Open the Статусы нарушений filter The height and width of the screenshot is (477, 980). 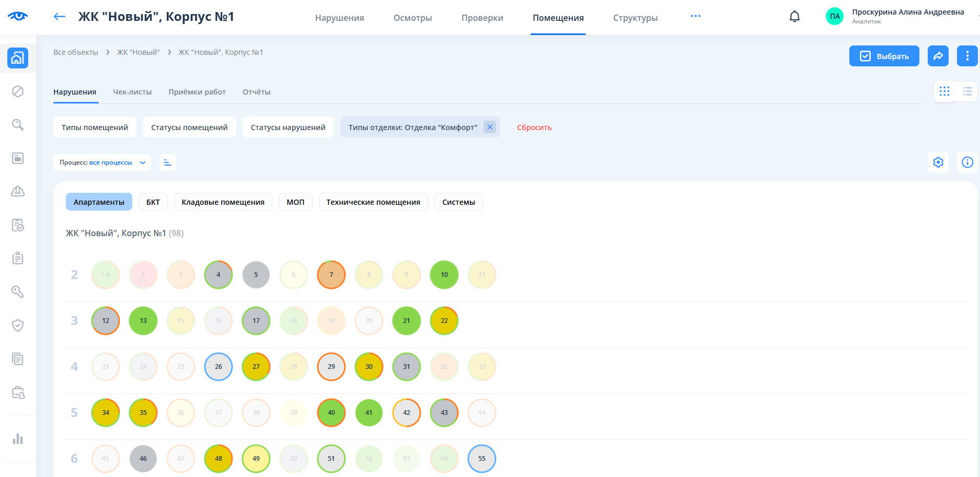pyautogui.click(x=288, y=127)
